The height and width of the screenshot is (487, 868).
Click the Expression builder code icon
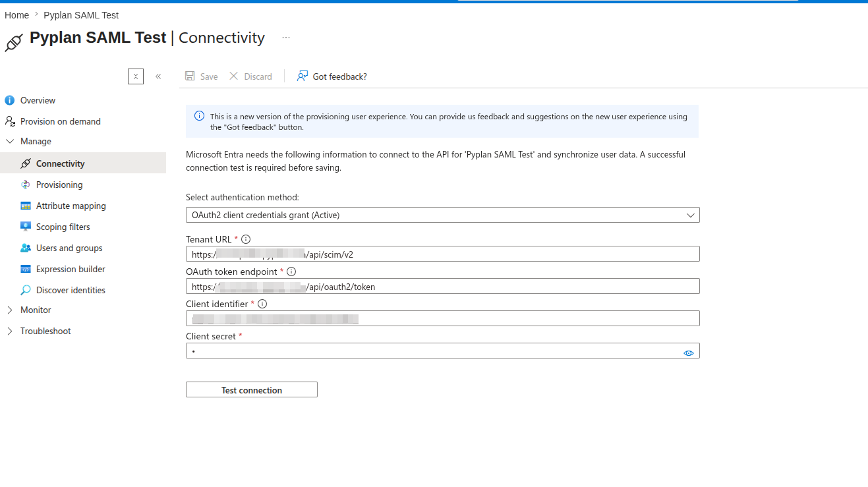pos(26,269)
